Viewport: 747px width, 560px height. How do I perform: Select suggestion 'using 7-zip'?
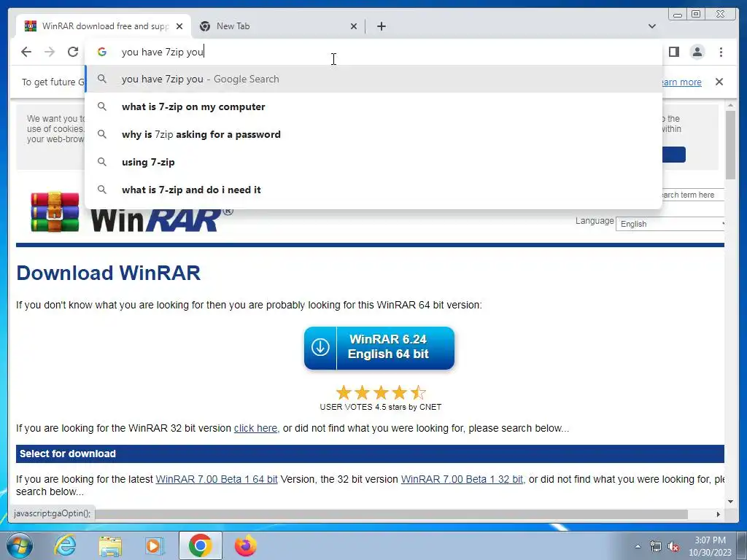pyautogui.click(x=373, y=162)
